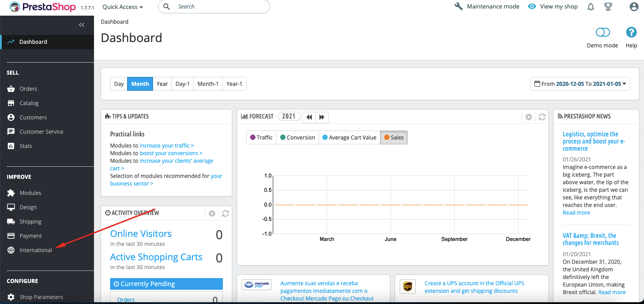The height and width of the screenshot is (304, 644).
Task: Select the Year period tab
Action: (x=162, y=84)
